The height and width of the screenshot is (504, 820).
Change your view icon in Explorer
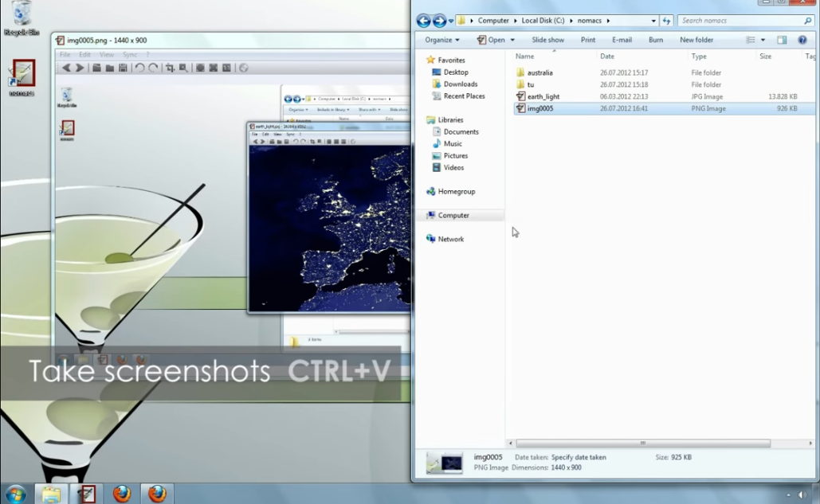751,40
